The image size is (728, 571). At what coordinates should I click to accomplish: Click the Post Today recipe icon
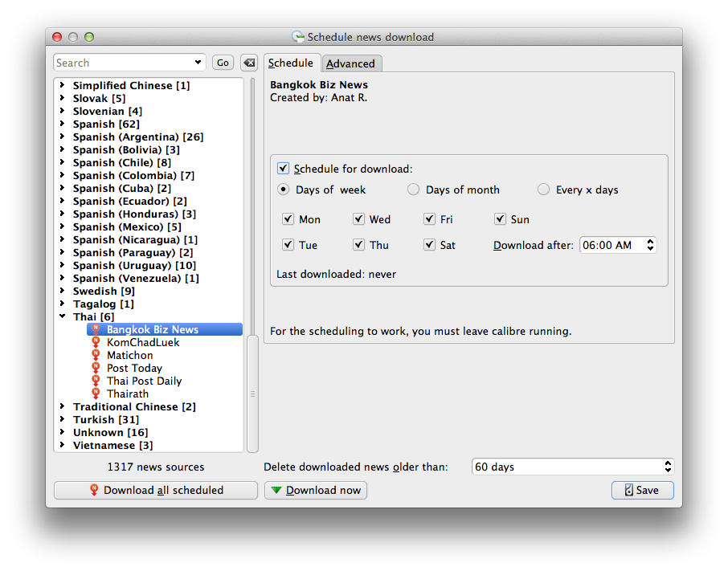click(96, 368)
